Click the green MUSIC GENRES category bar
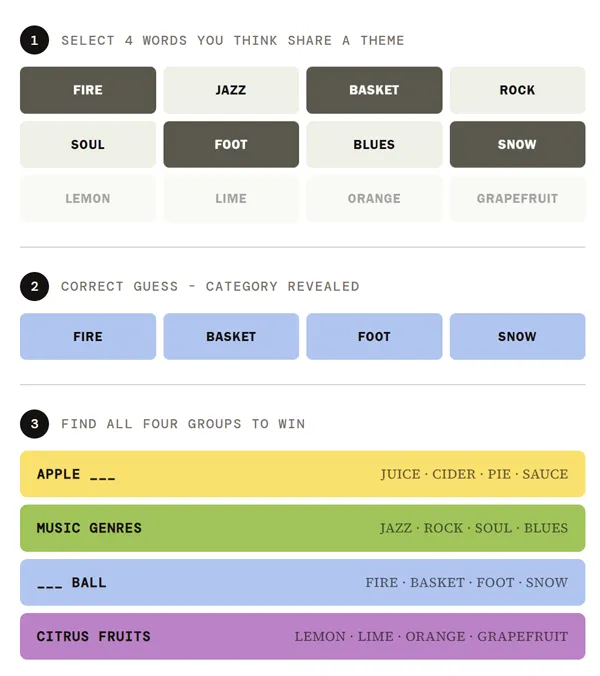 [302, 528]
